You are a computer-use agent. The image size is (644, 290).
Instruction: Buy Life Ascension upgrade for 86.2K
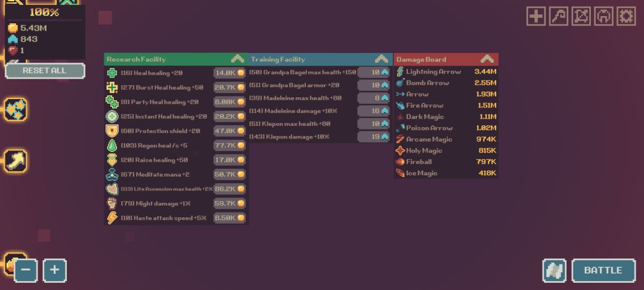(x=229, y=189)
